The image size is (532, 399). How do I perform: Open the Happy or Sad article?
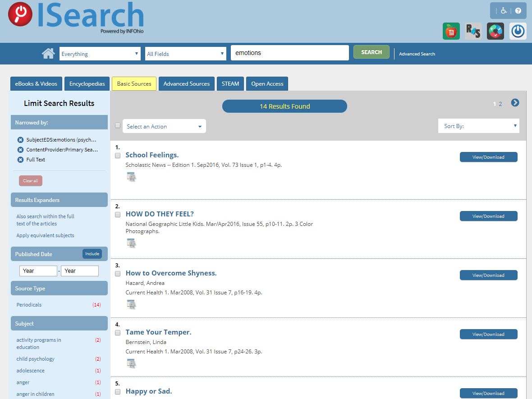[149, 391]
